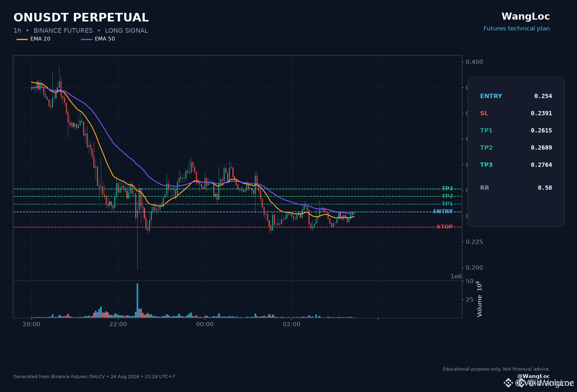Click the risk-reward value 0.50
The width and height of the screenshot is (577, 392).
point(545,188)
